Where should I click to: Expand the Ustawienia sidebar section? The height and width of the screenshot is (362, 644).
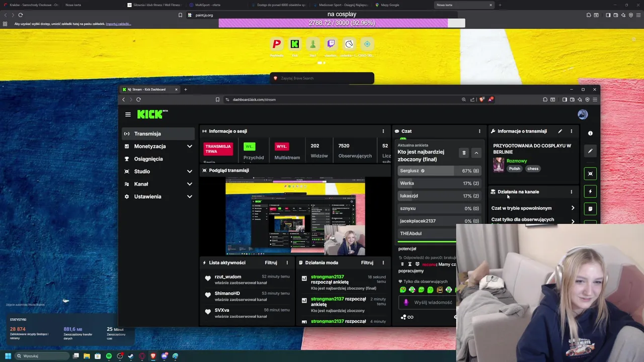click(x=158, y=197)
